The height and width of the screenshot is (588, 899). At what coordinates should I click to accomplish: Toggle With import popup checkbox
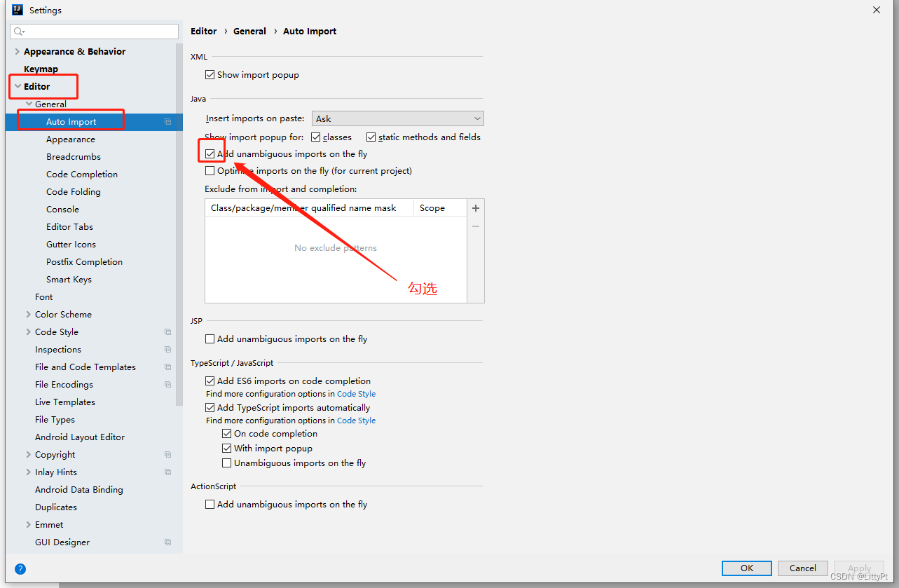click(x=227, y=449)
